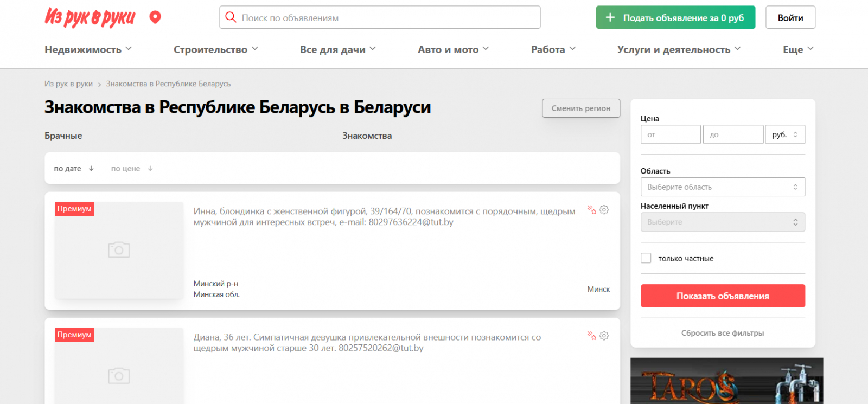868x404 pixels.
Task: Open the 'Выберите область' region dropdown
Action: coord(722,187)
